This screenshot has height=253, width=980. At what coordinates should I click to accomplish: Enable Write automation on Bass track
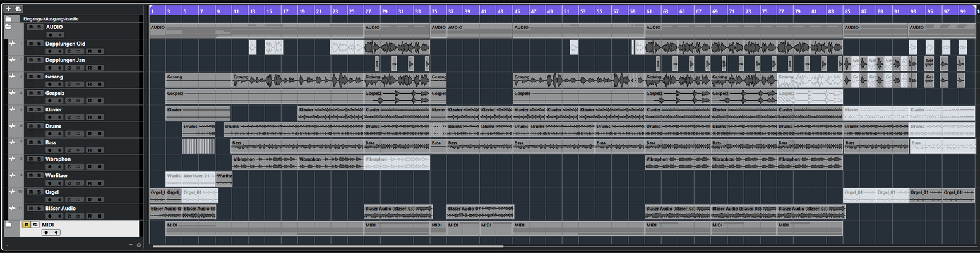pyautogui.click(x=99, y=150)
